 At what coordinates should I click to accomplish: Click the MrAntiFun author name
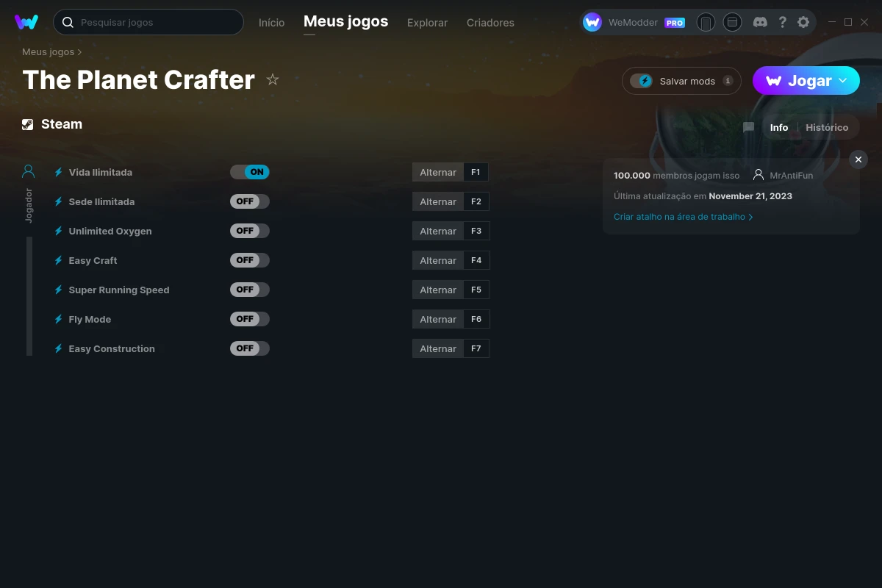(792, 176)
